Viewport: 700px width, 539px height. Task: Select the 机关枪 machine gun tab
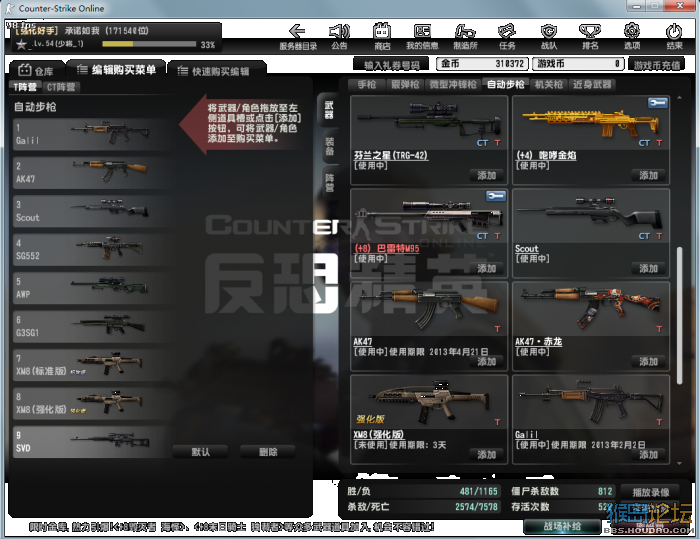coord(549,84)
